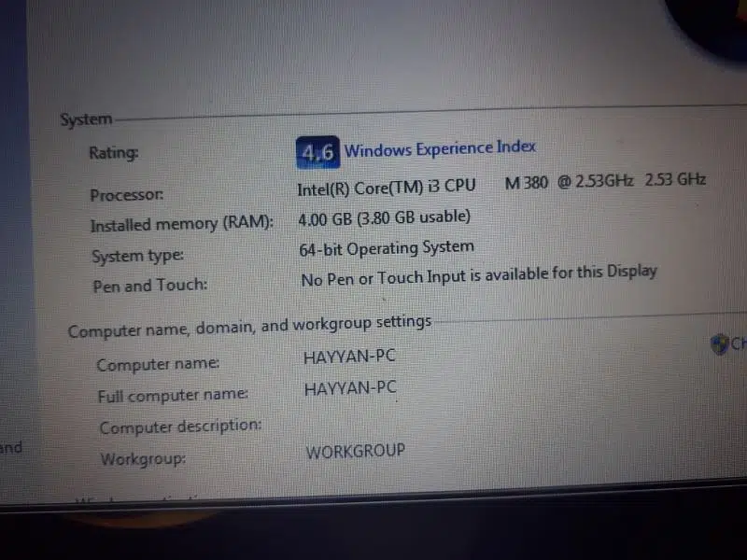Image resolution: width=747 pixels, height=560 pixels.
Task: Select the 'Pen and Touch:' label
Action: pyautogui.click(x=150, y=286)
